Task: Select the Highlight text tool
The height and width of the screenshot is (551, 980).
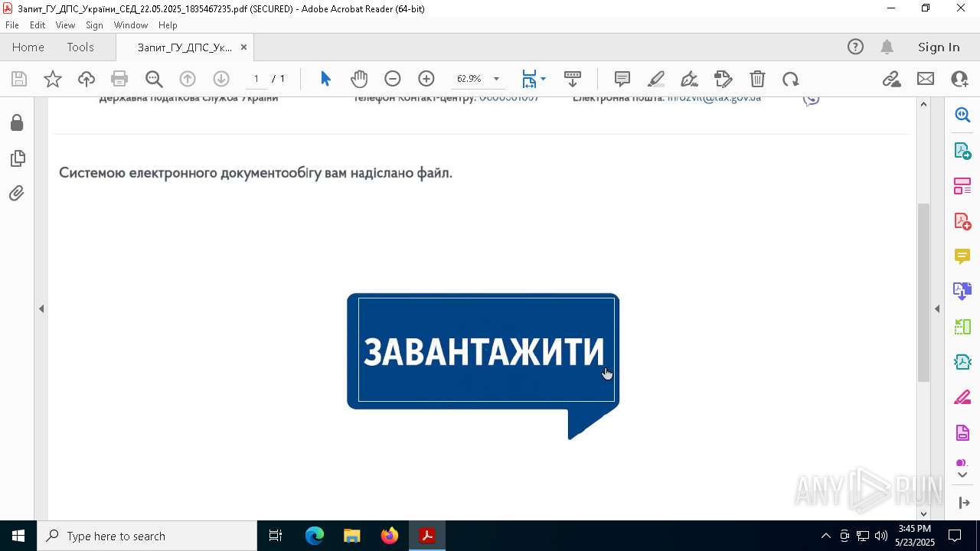Action: (656, 79)
